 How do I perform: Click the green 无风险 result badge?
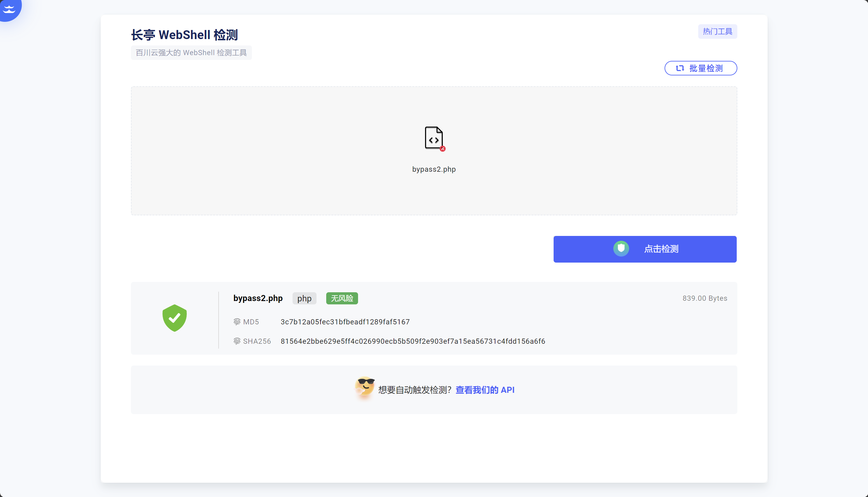342,298
